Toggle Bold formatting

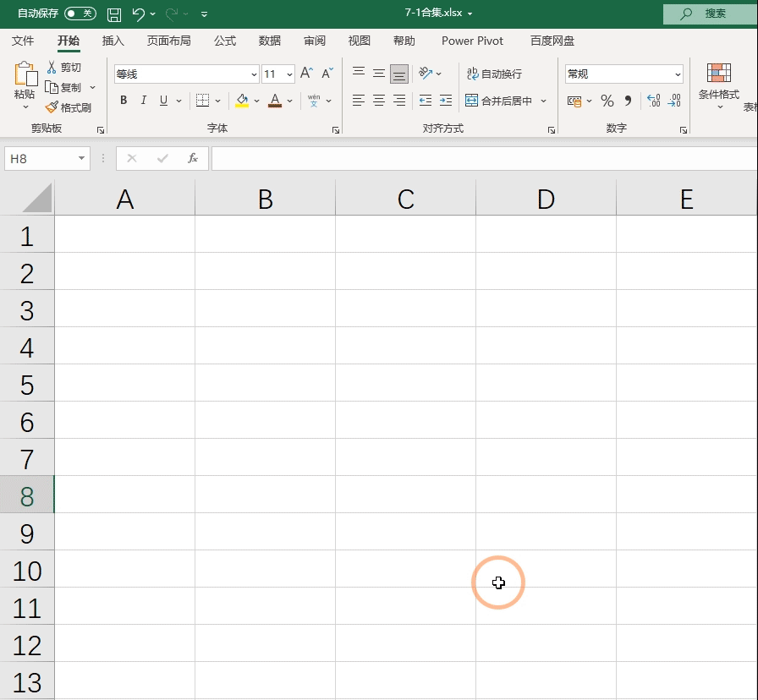point(124,100)
